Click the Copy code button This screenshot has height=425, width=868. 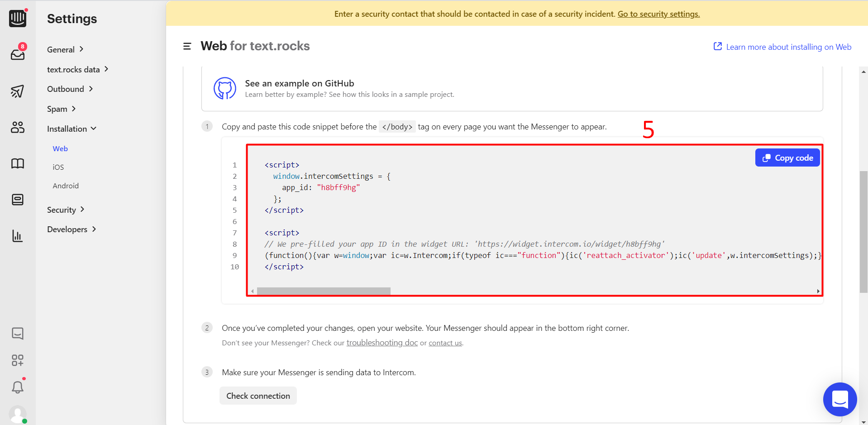[787, 158]
